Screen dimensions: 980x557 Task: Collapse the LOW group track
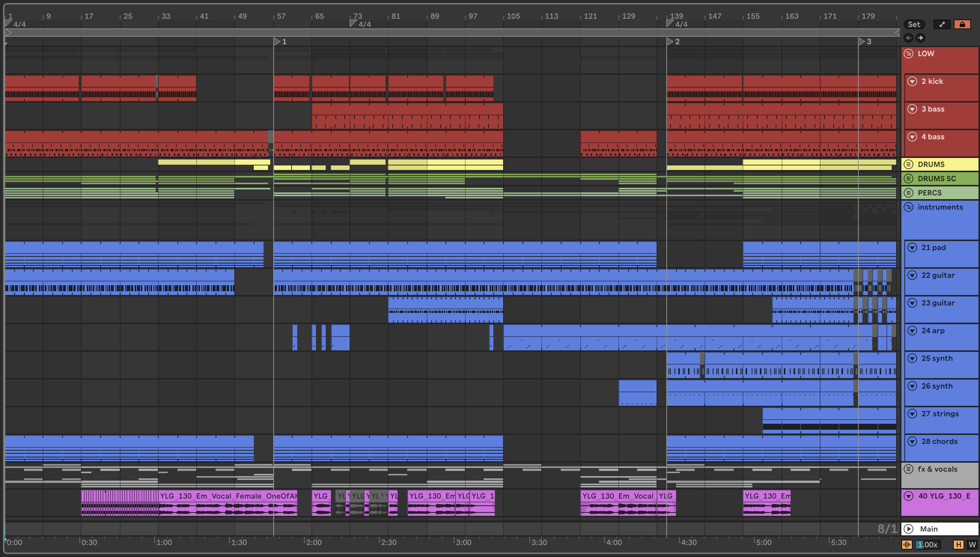tap(909, 54)
